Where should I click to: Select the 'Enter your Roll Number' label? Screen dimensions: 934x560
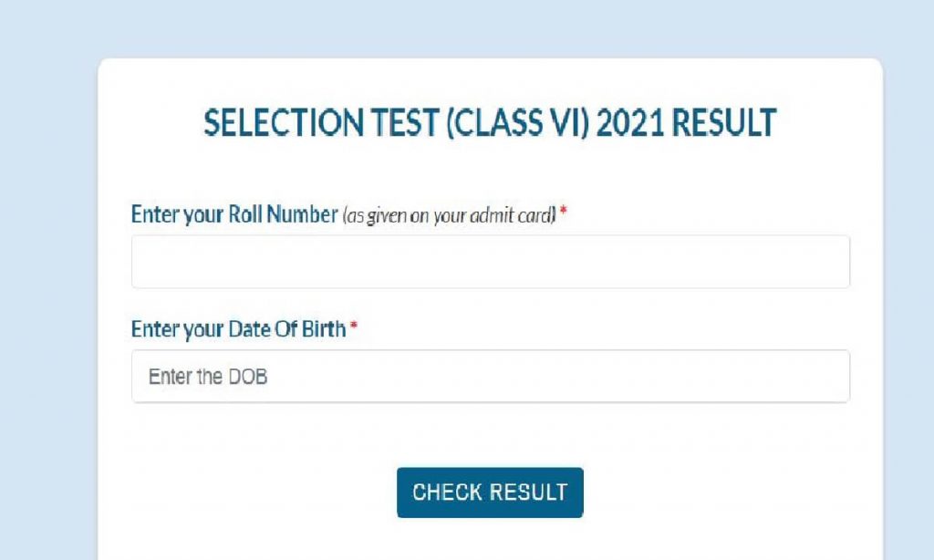coord(233,214)
